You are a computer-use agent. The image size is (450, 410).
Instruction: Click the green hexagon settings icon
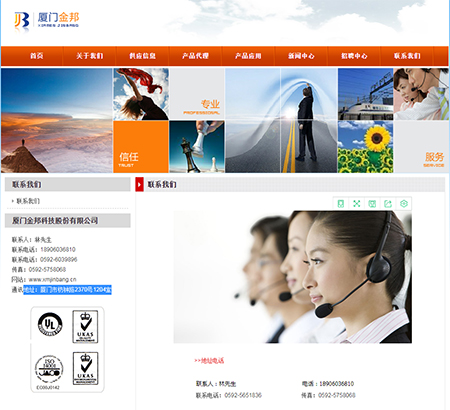click(x=404, y=203)
